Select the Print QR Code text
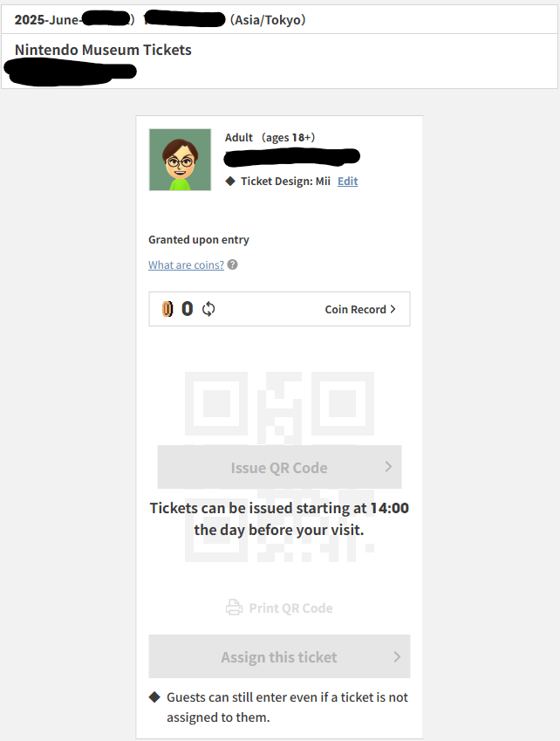The height and width of the screenshot is (741, 560). (x=290, y=607)
